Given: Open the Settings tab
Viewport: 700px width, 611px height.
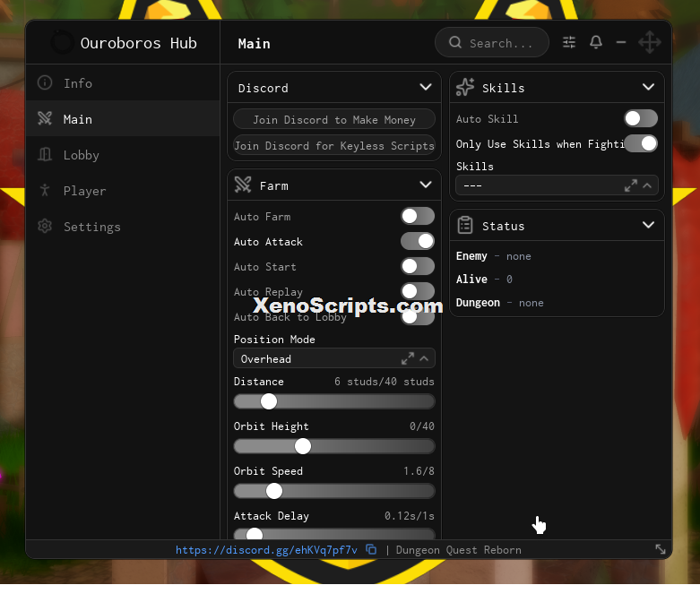Looking at the screenshot, I should coord(123,226).
